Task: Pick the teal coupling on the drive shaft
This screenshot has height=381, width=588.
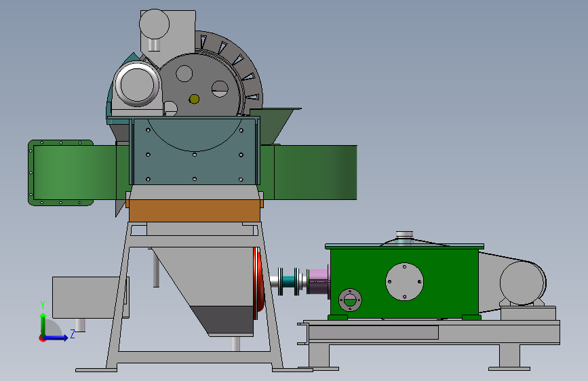Action: [x=289, y=281]
